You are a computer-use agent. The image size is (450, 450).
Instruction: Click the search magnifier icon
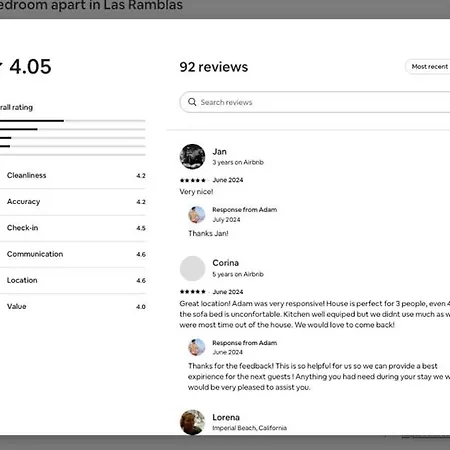tap(192, 102)
